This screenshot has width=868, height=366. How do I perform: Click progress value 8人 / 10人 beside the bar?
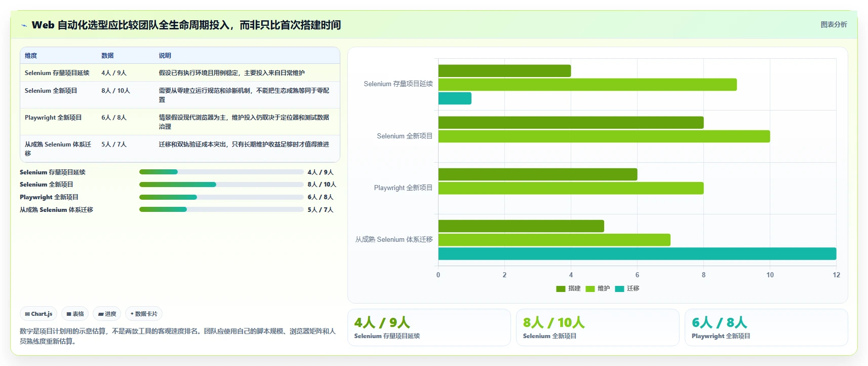coord(322,185)
